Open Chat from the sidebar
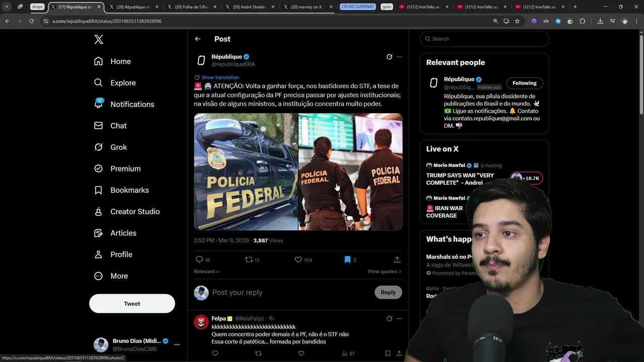Image resolution: width=644 pixels, height=362 pixels. coord(111,126)
